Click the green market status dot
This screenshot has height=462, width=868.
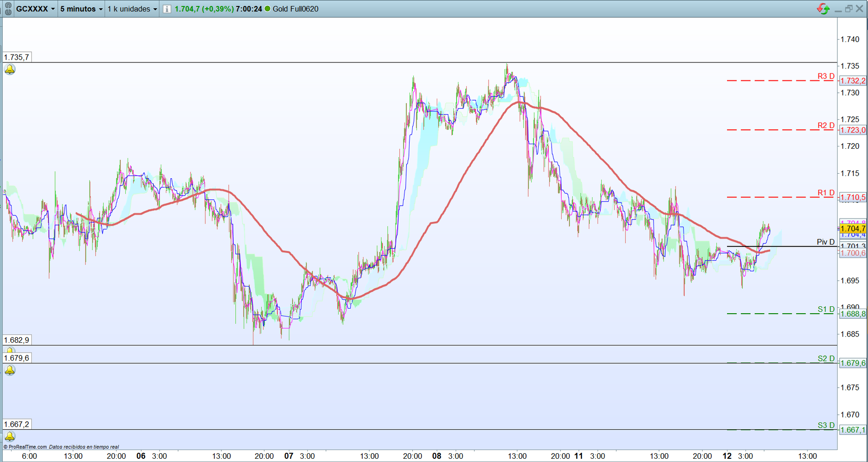tap(267, 9)
